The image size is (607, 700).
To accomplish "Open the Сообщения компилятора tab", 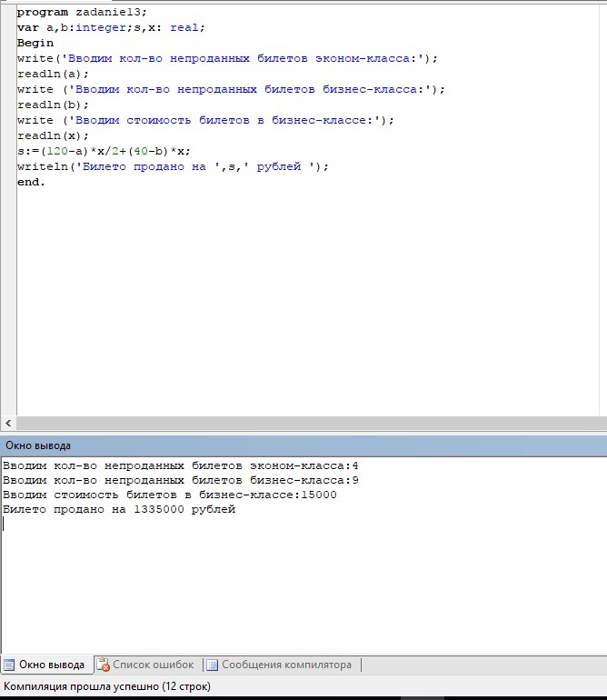I will 281,665.
